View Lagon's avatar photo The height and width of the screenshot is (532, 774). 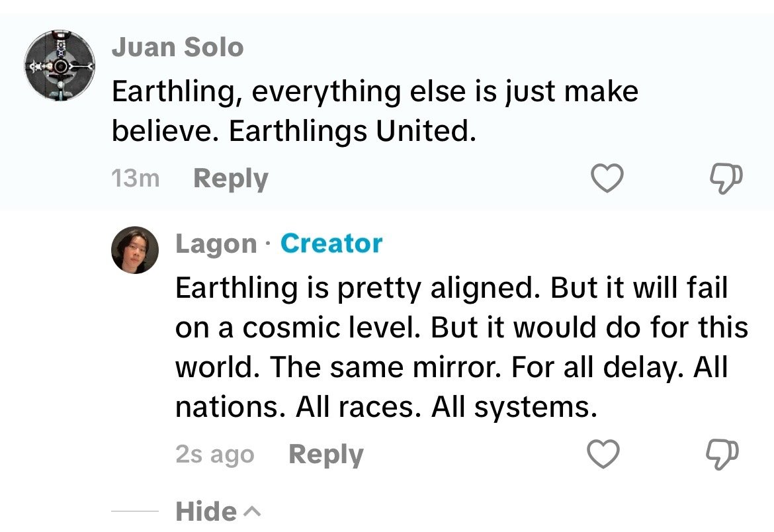click(x=135, y=249)
